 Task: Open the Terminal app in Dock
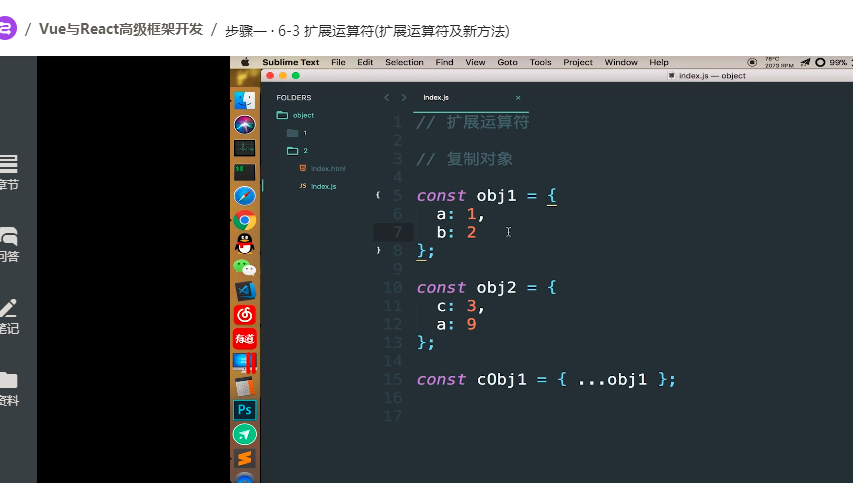point(245,172)
